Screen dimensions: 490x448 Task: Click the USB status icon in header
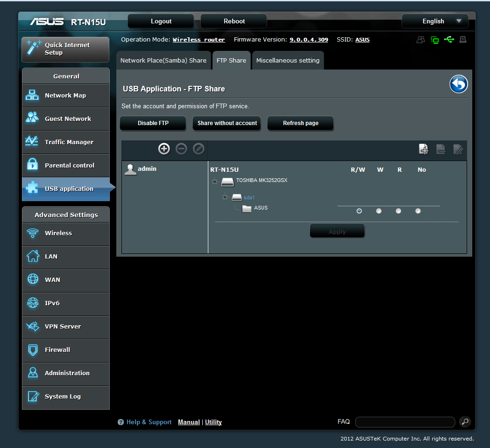point(449,40)
